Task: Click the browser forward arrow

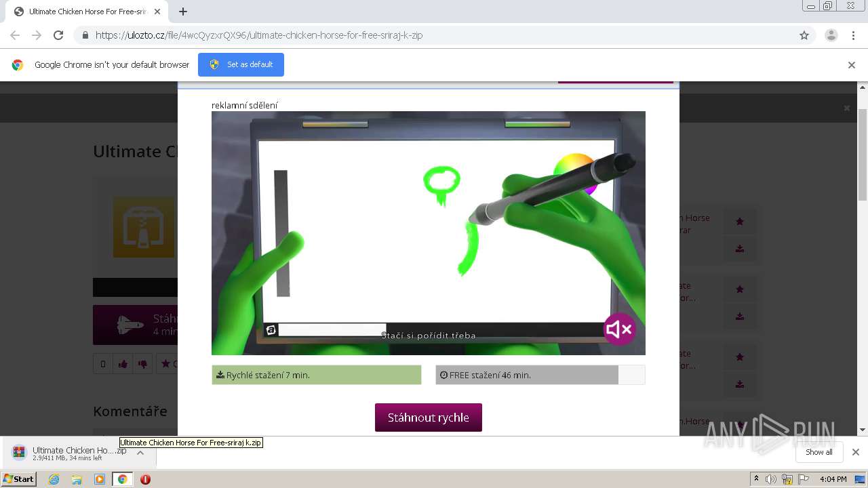Action: [37, 35]
